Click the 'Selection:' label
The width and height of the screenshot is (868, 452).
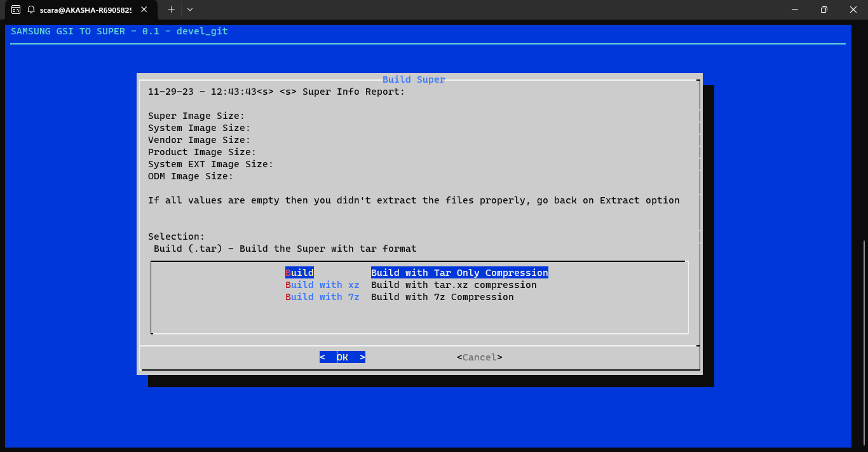177,236
